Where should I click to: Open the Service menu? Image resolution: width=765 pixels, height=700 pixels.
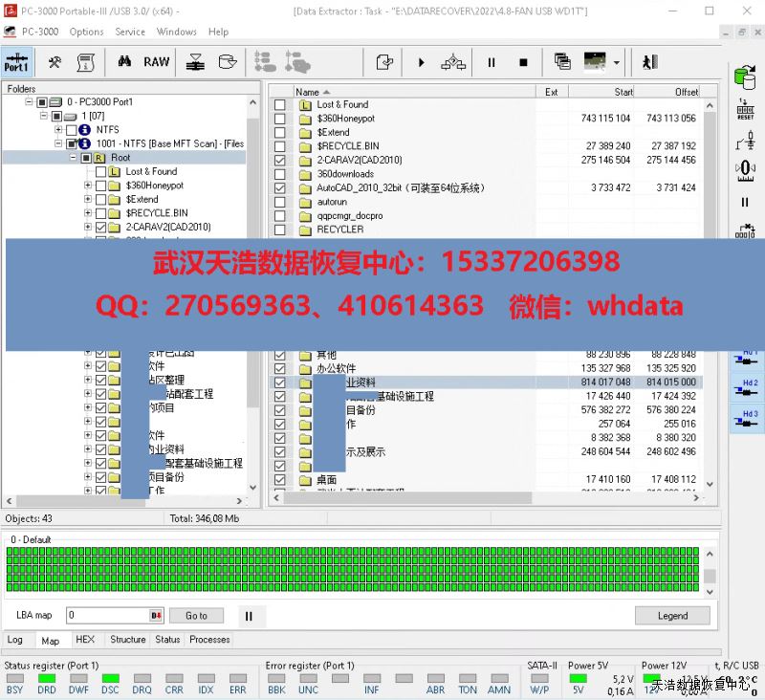click(130, 32)
